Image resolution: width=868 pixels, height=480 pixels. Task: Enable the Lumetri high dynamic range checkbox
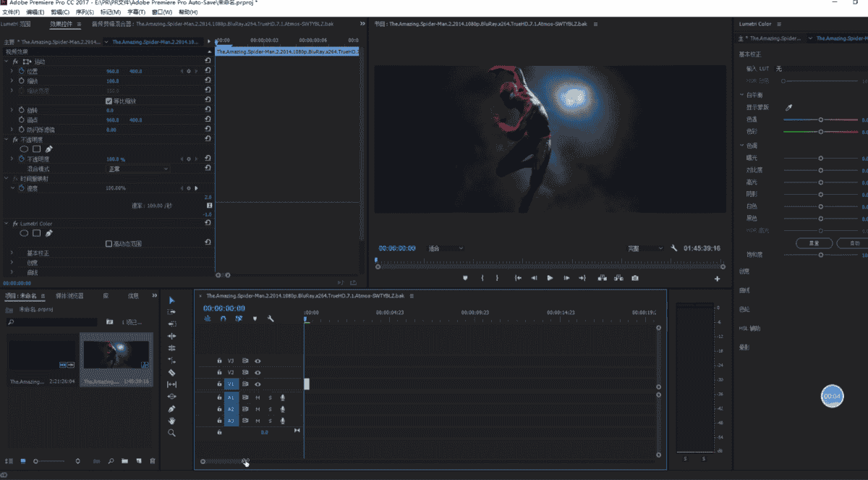(109, 243)
